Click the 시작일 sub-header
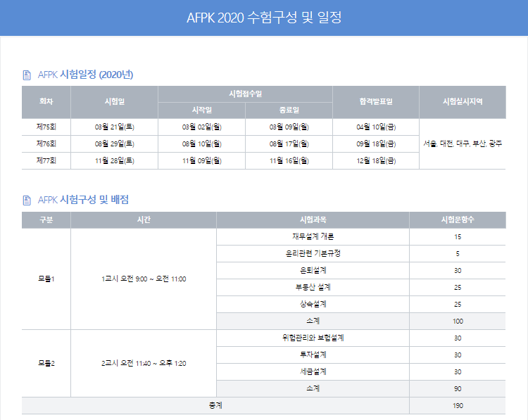 pyautogui.click(x=202, y=110)
